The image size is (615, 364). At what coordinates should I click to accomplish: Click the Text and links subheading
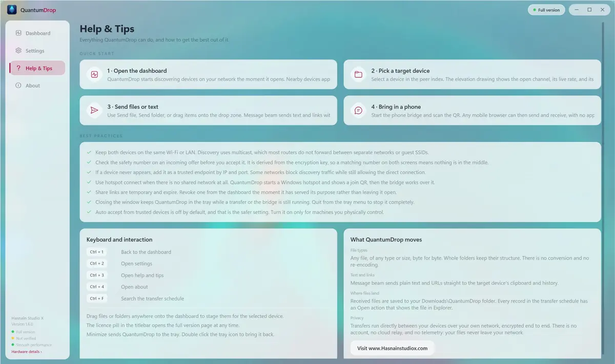(x=362, y=275)
